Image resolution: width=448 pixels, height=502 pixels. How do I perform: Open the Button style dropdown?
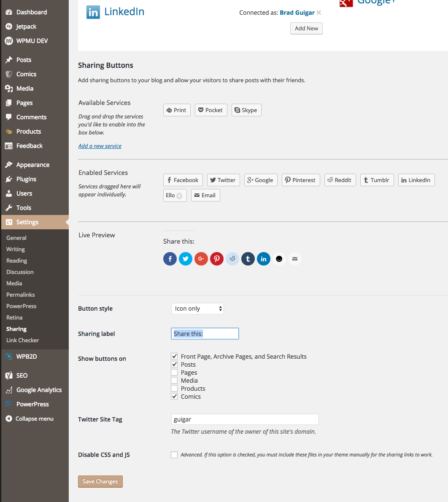click(x=197, y=309)
